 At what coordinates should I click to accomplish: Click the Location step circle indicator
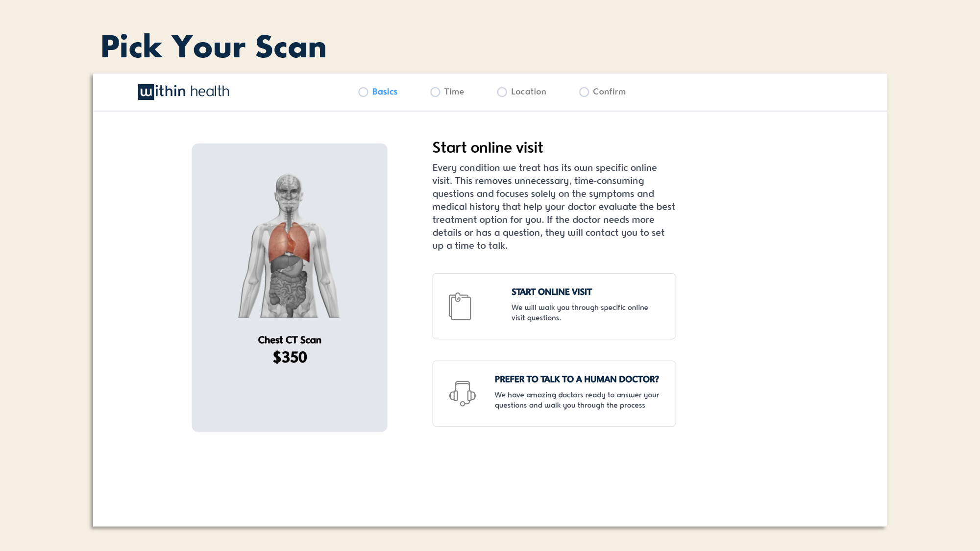point(502,92)
